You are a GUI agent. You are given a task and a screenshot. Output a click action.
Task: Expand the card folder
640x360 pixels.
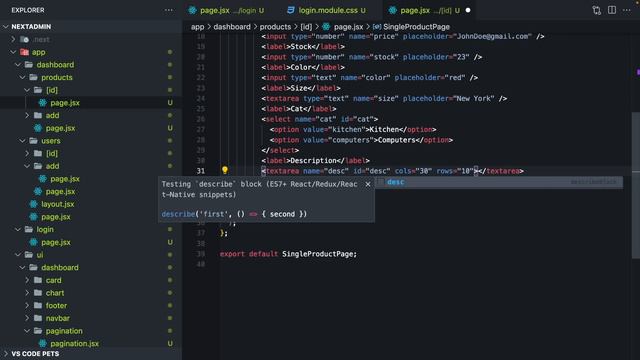pos(27,280)
